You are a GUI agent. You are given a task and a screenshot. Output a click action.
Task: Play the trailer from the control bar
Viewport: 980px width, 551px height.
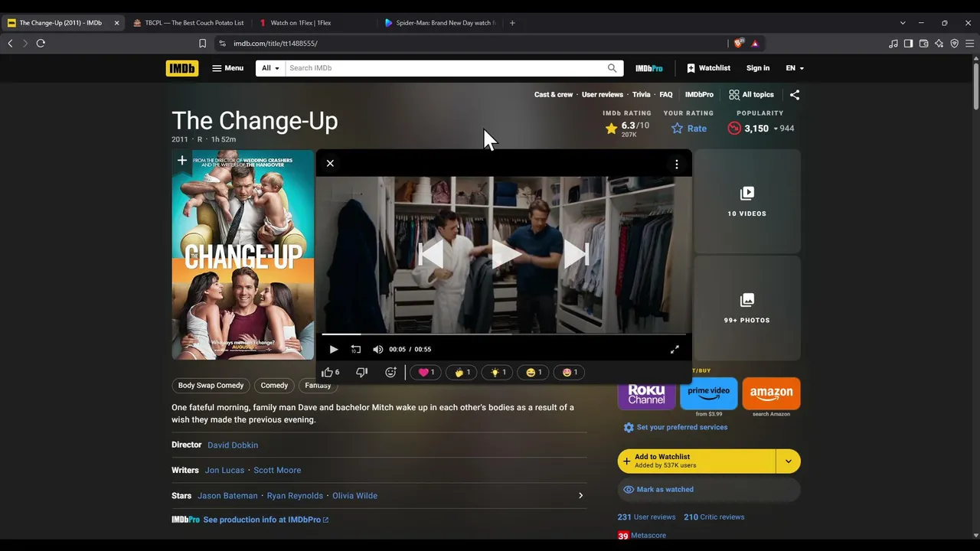[334, 349]
